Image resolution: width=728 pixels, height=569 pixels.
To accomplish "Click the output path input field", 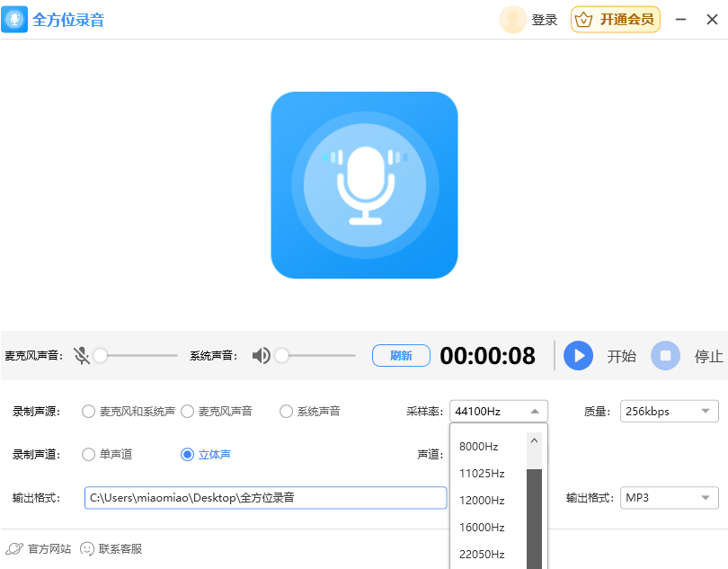I will pos(265,498).
